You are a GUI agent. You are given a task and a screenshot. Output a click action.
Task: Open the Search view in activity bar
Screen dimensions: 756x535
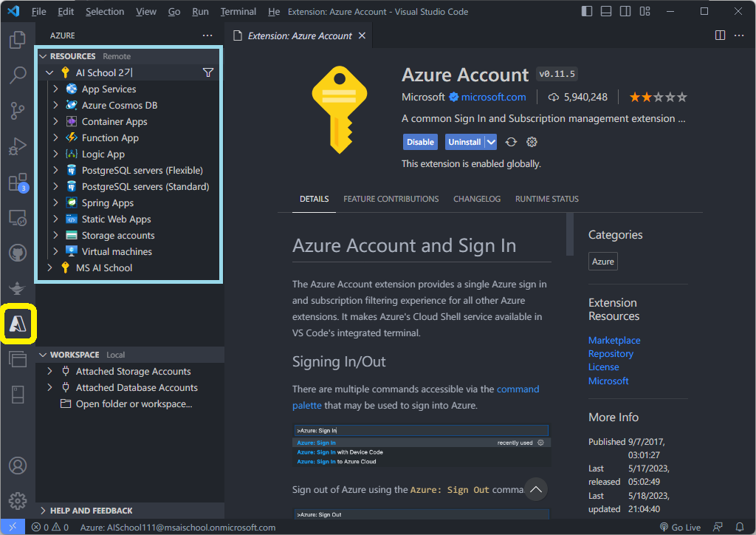click(18, 75)
